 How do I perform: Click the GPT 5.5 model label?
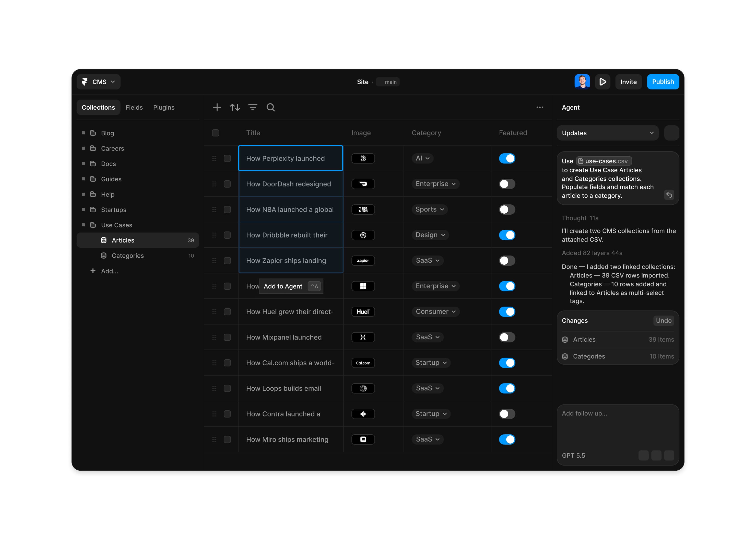point(573,456)
